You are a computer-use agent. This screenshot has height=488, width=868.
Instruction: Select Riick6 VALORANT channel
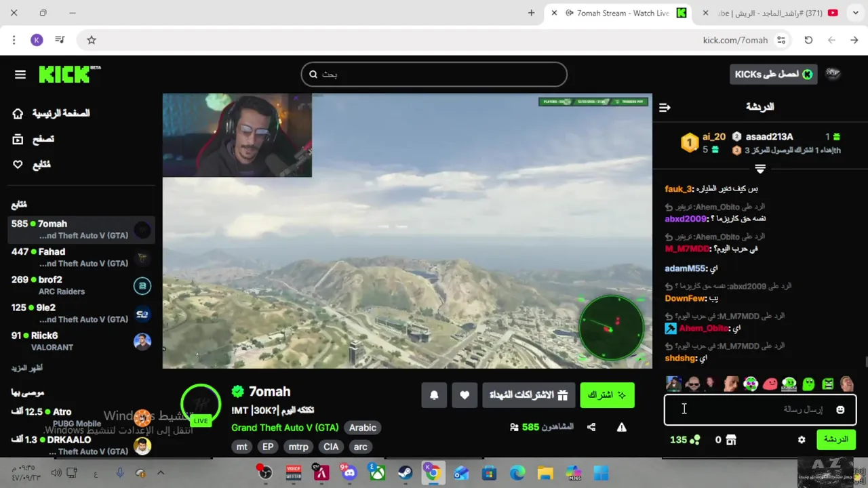coord(81,341)
